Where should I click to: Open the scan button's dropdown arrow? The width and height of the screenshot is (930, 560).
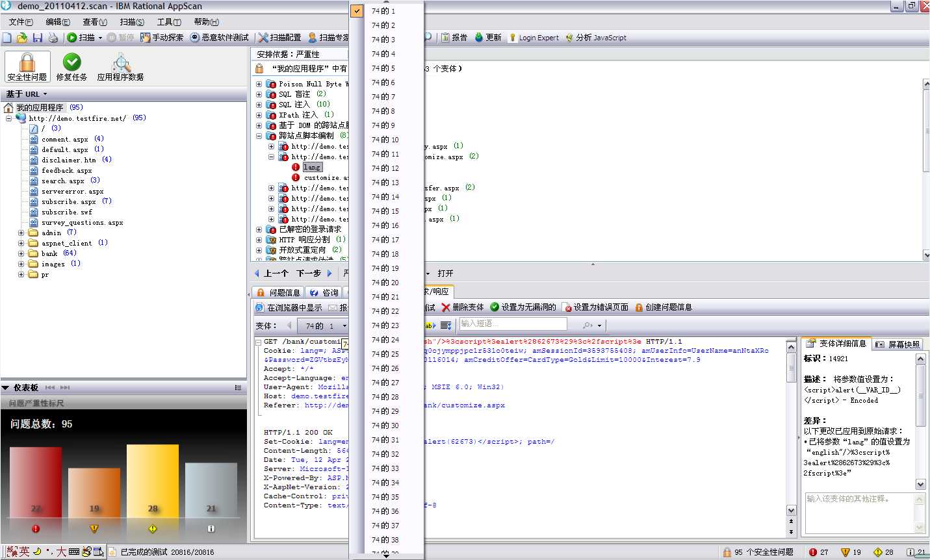coord(100,38)
